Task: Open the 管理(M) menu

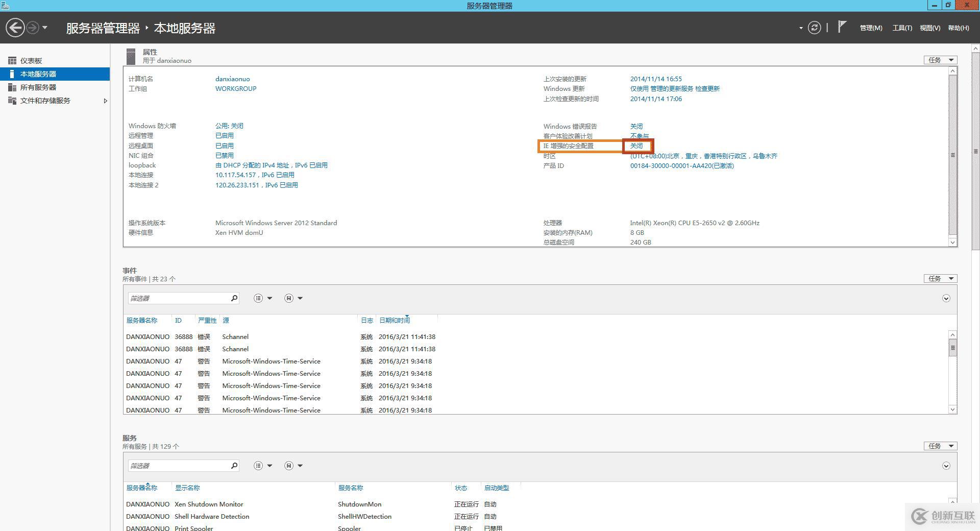Action: [871, 28]
